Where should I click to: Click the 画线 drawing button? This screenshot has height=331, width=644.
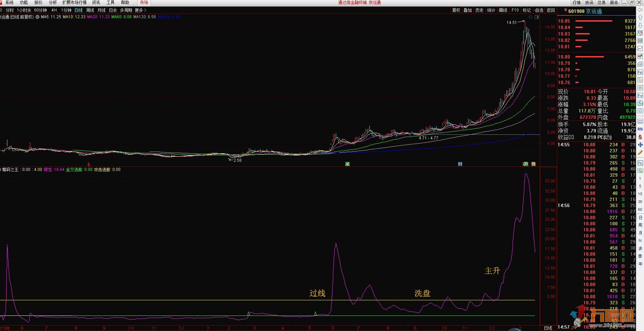click(503, 10)
